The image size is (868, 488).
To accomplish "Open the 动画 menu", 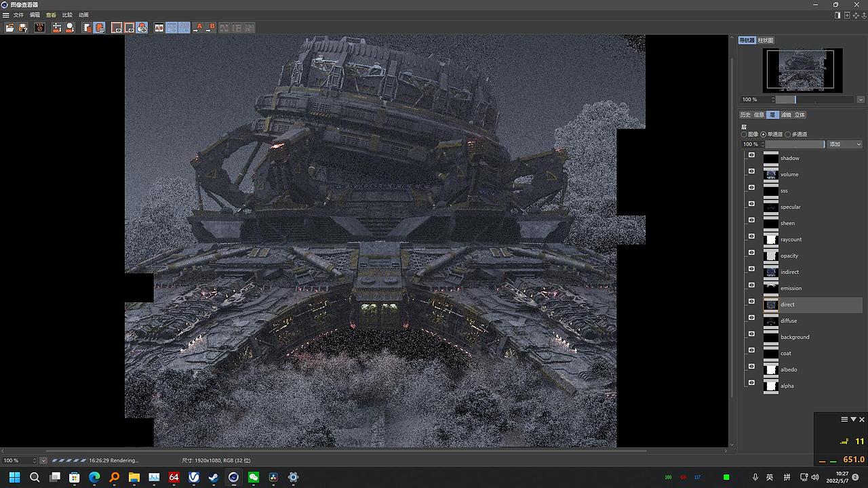I will click(83, 15).
